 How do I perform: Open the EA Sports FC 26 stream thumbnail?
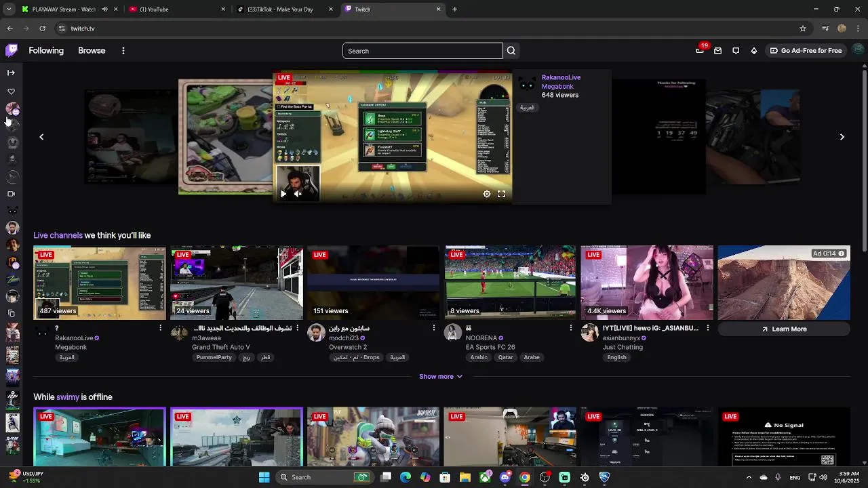point(510,283)
